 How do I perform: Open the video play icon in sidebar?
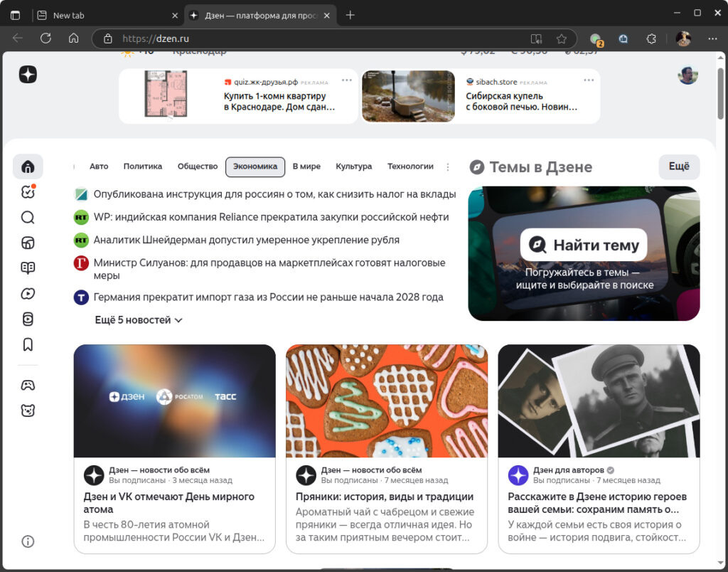pos(28,294)
